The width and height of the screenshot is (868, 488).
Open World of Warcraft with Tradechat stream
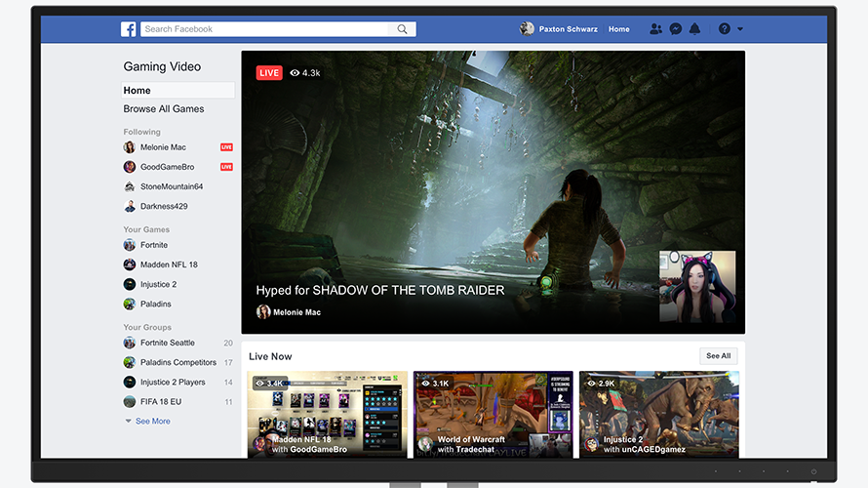(493, 415)
